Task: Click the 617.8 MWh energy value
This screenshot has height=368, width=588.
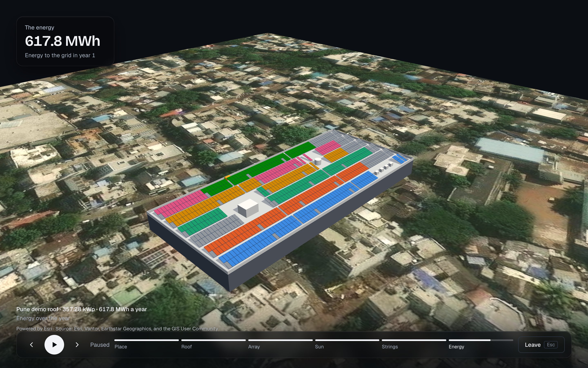Action: [62, 41]
